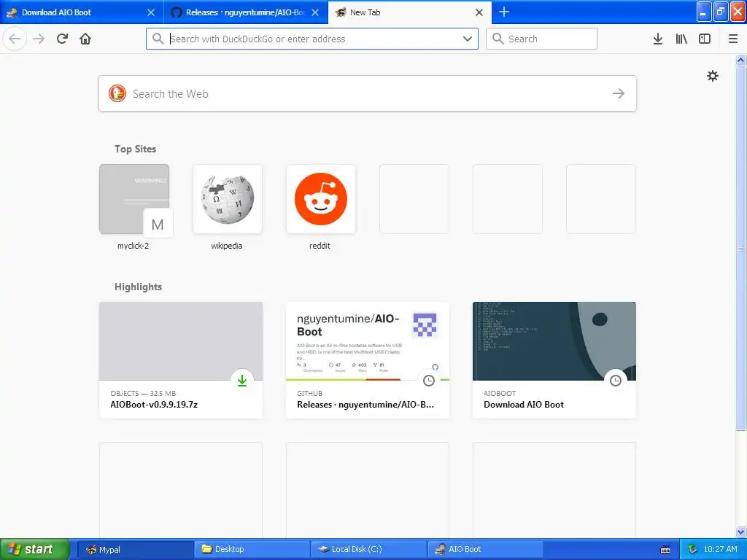
Task: Open the hamburger application menu
Action: click(x=733, y=39)
